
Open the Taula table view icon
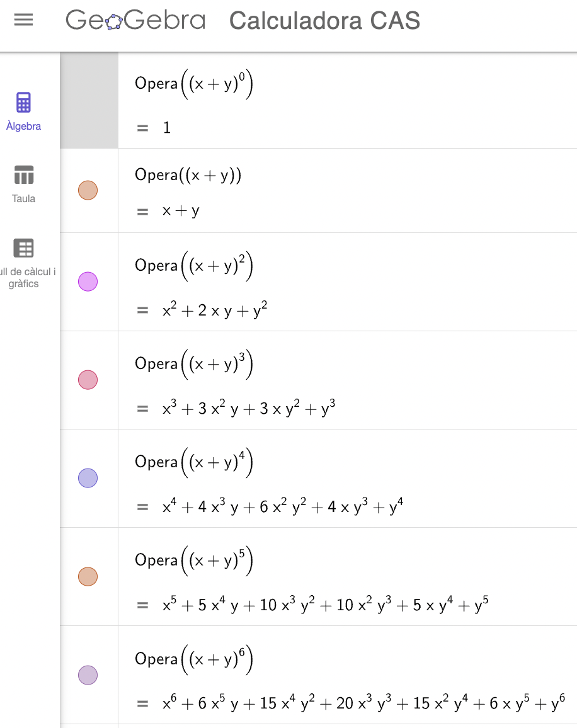24,175
